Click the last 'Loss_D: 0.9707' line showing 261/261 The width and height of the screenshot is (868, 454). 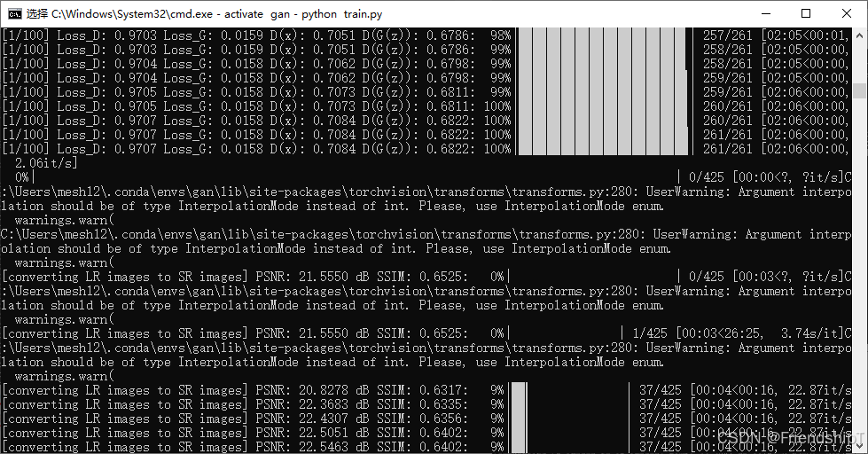pos(426,149)
